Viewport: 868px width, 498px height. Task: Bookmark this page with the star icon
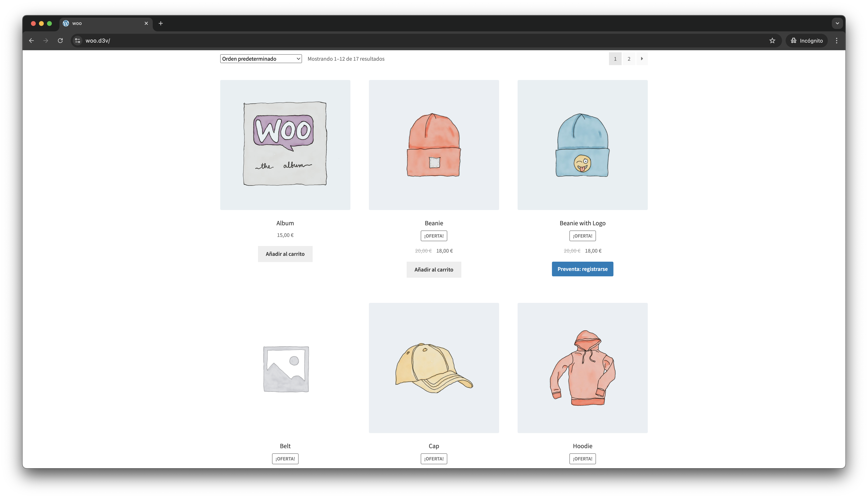pyautogui.click(x=772, y=41)
